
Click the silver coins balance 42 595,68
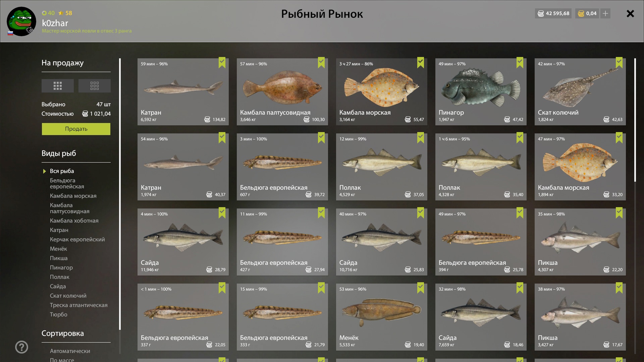coord(553,13)
